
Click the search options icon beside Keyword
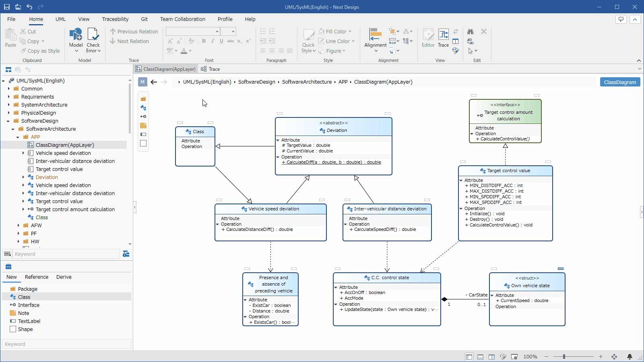pos(126,254)
